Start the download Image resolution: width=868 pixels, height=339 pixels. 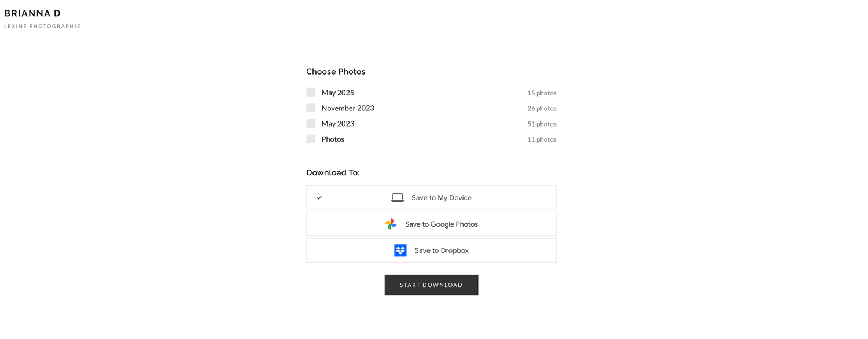point(431,285)
